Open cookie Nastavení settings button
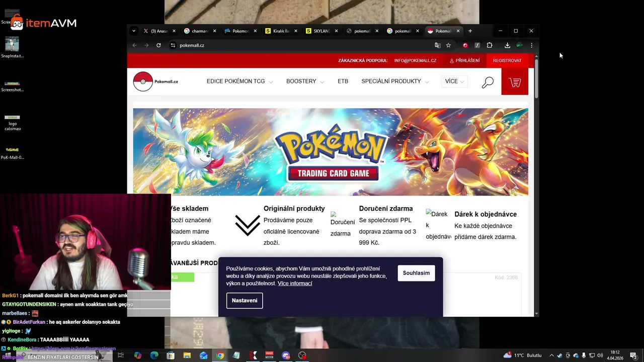Viewport: 644px width, 362px height. click(x=245, y=301)
